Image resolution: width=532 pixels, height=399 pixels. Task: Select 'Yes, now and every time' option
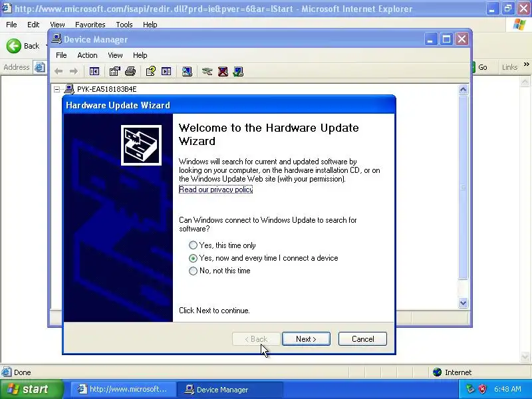193,258
